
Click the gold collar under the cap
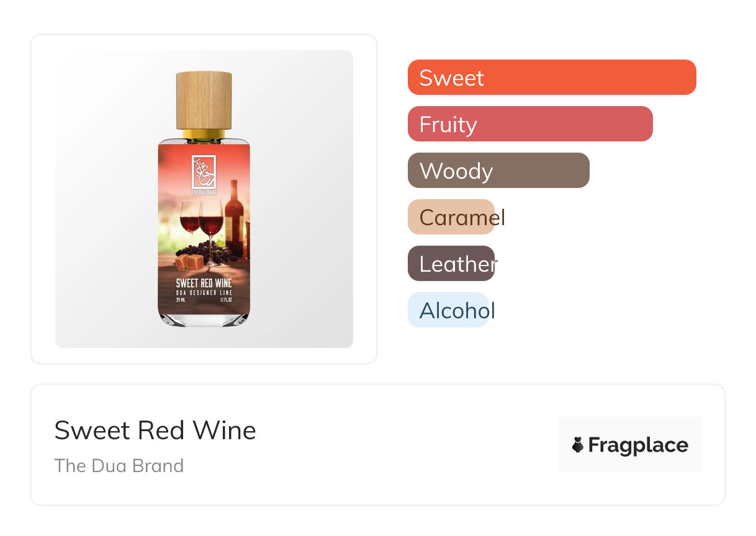tap(204, 133)
